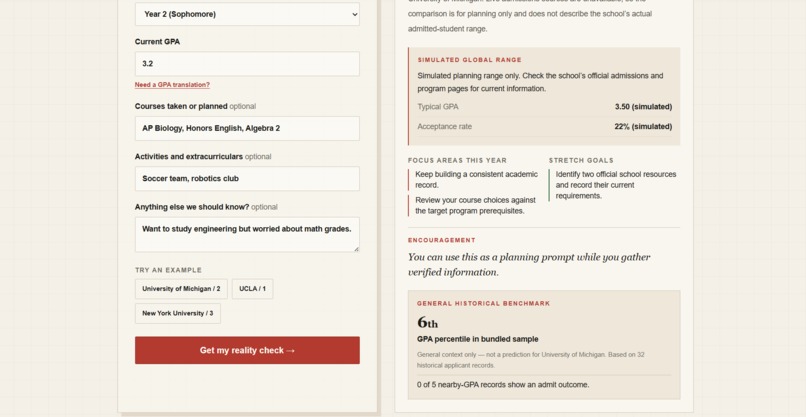Click 'GPA percentile in bundled sample' text
The image size is (806, 417).
[x=478, y=339]
